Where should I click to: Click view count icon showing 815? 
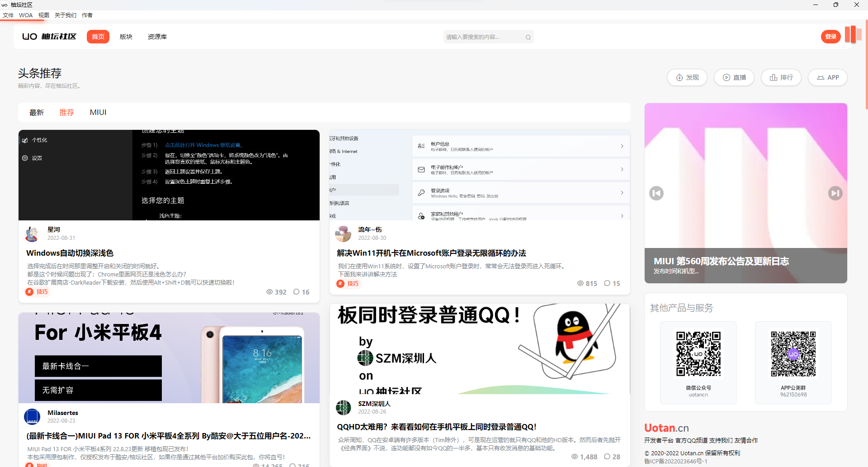click(580, 283)
